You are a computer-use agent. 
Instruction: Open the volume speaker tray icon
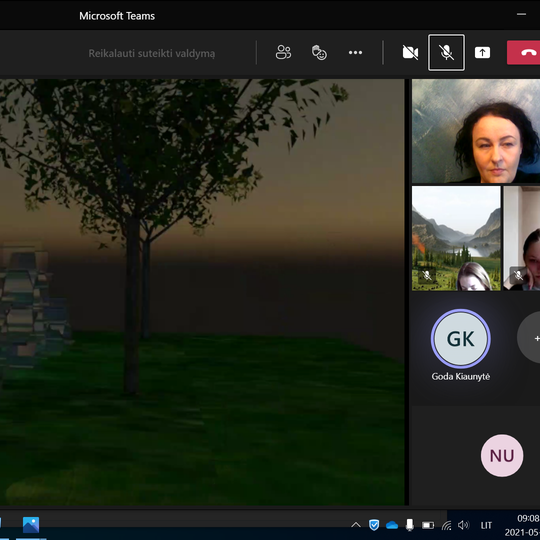(x=464, y=525)
